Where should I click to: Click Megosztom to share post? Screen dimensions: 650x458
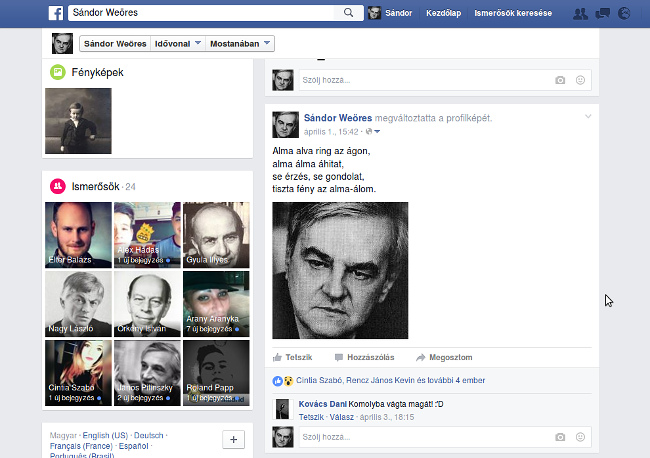(x=444, y=357)
